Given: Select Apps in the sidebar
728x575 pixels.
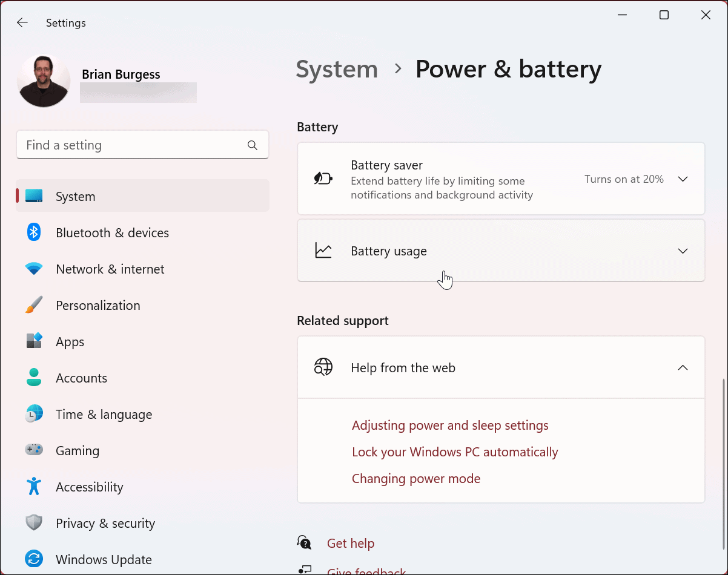Looking at the screenshot, I should coord(143,341).
